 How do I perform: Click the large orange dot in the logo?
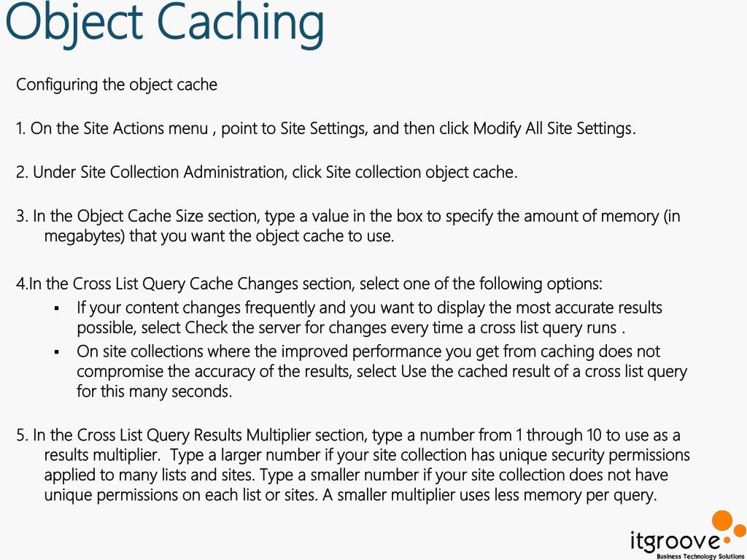click(723, 520)
